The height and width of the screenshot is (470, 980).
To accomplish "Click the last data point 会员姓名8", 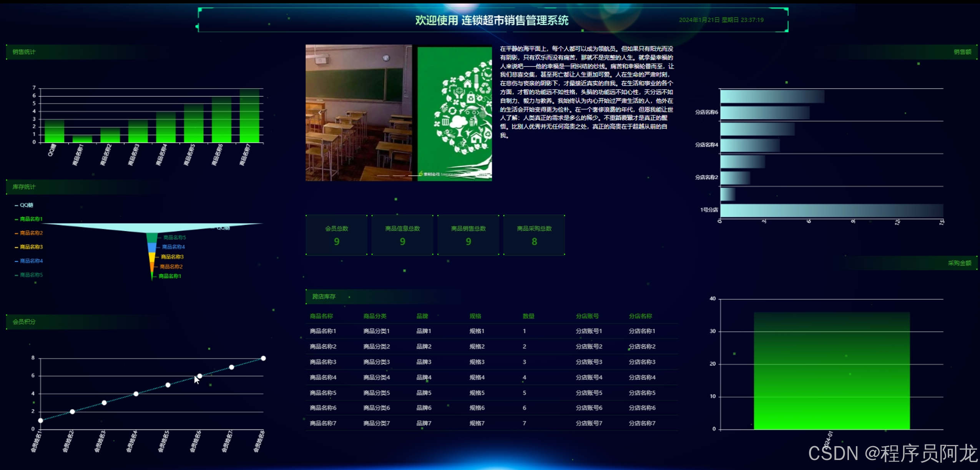I will (263, 358).
